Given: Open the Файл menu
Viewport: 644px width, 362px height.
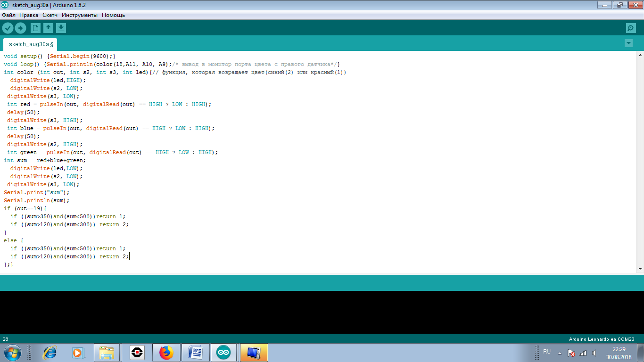Looking at the screenshot, I should click(x=8, y=15).
